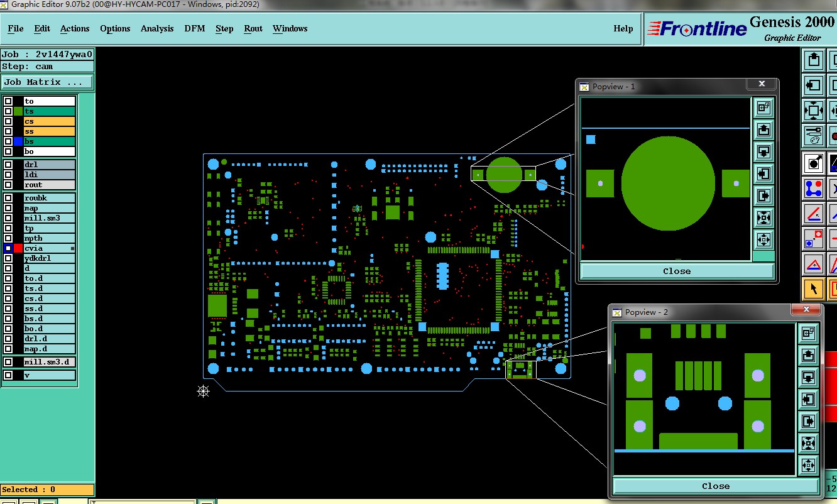Toggle the checkbox for layer drl
Image resolution: width=837 pixels, height=504 pixels.
8,165
